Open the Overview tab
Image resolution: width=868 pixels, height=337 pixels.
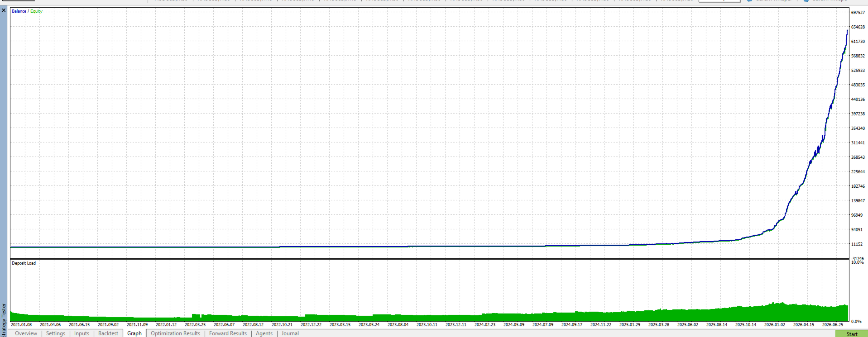[x=26, y=333]
